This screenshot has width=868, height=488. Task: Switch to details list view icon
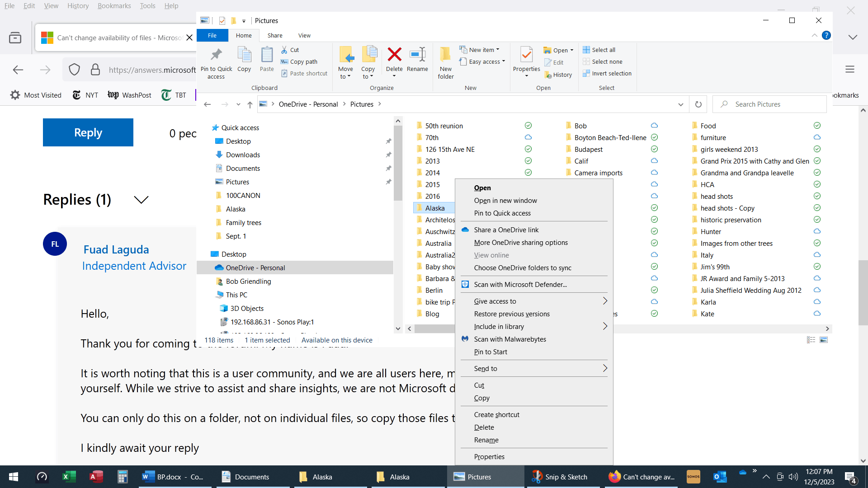pyautogui.click(x=811, y=340)
